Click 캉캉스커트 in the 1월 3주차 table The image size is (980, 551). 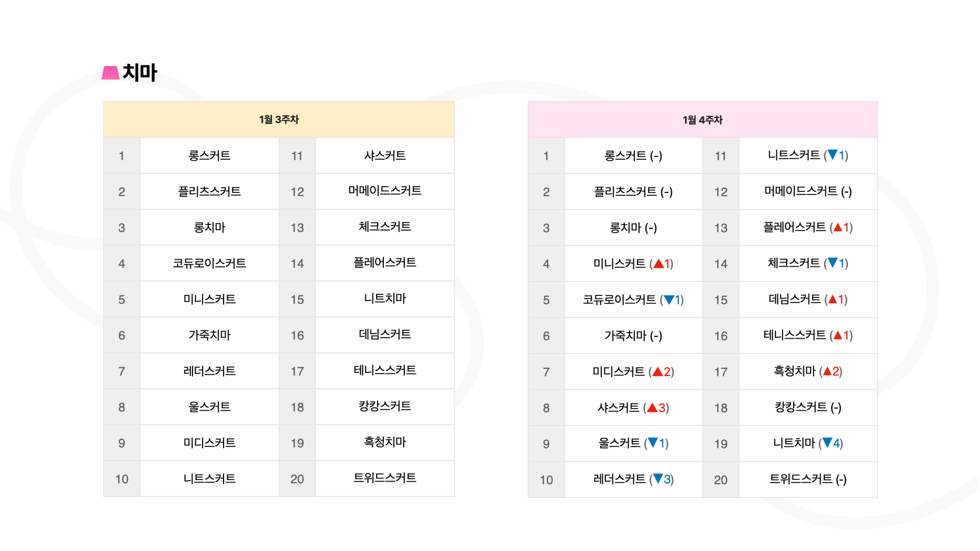[385, 407]
